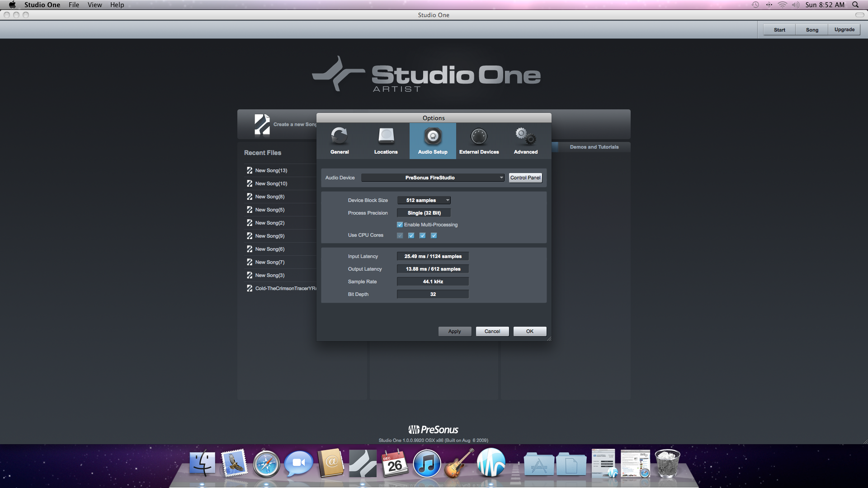The height and width of the screenshot is (488, 868).
Task: Open the Trash in the Dock
Action: [667, 463]
